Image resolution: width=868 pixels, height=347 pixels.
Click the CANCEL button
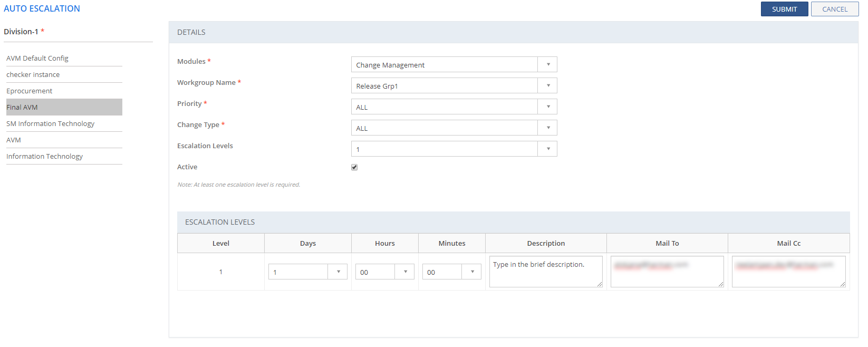pos(834,9)
